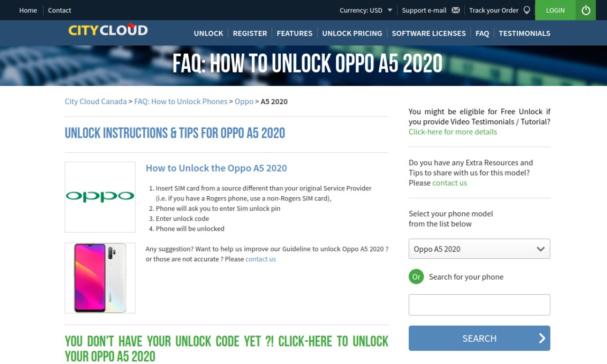
Task: Click the arrow icon on the Search button
Action: pyautogui.click(x=542, y=338)
